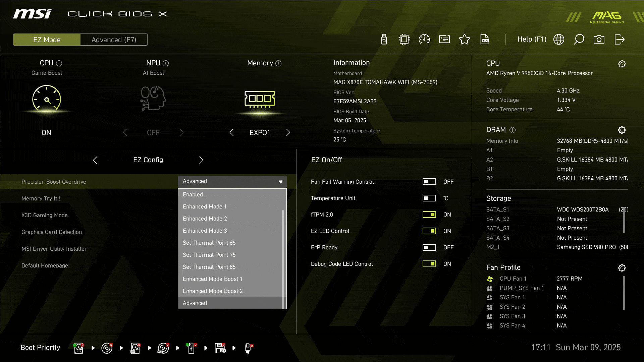Image resolution: width=644 pixels, height=362 pixels.
Task: Click the NPU AI Boost head icon
Action: (x=153, y=99)
